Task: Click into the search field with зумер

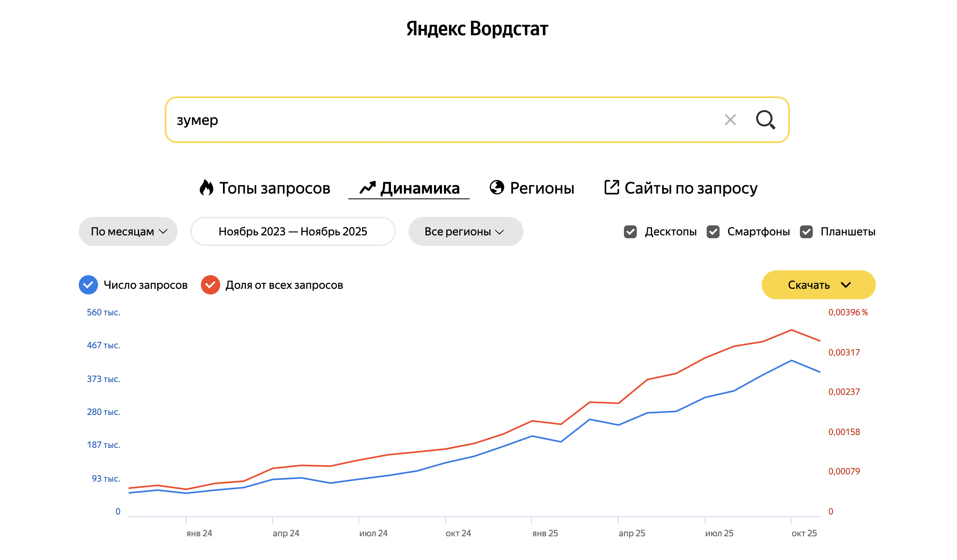Action: (442, 120)
